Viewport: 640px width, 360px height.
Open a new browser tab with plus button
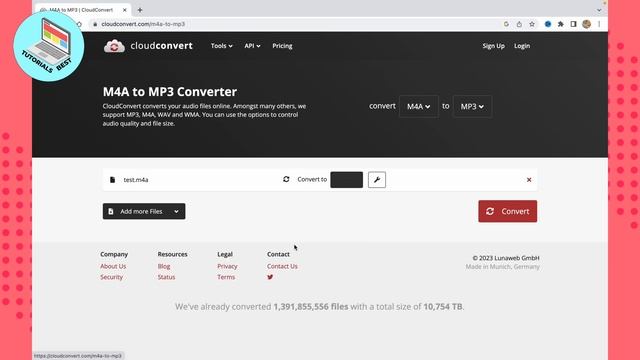pos(140,10)
